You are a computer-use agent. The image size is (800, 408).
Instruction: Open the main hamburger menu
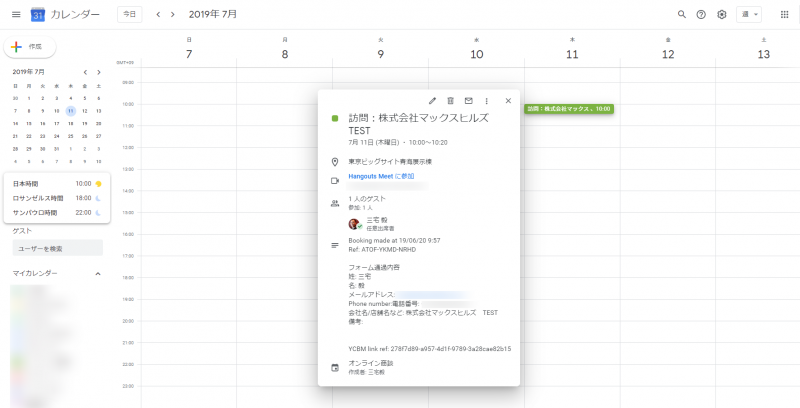pos(15,15)
